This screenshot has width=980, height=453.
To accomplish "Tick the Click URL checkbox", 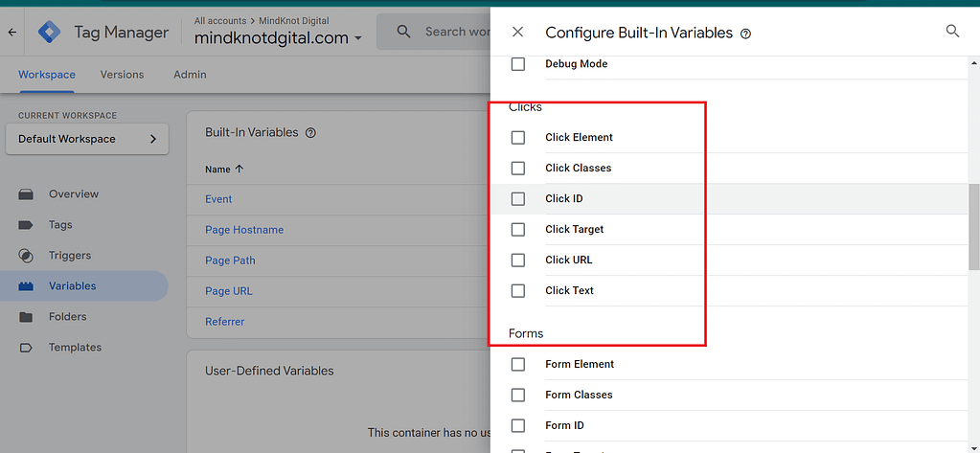I will [518, 260].
